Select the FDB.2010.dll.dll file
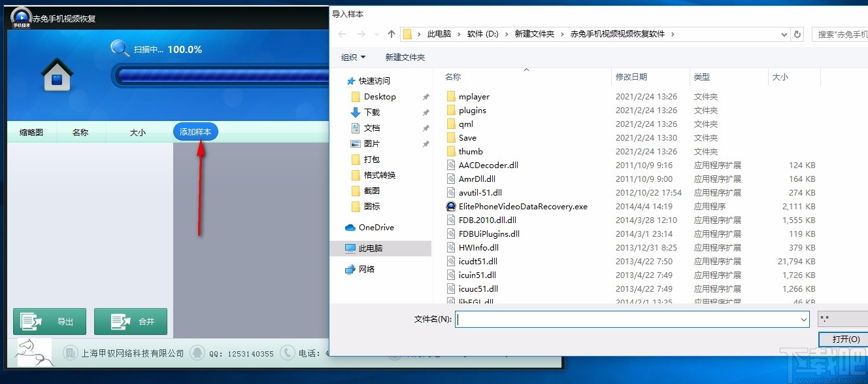 coord(488,220)
